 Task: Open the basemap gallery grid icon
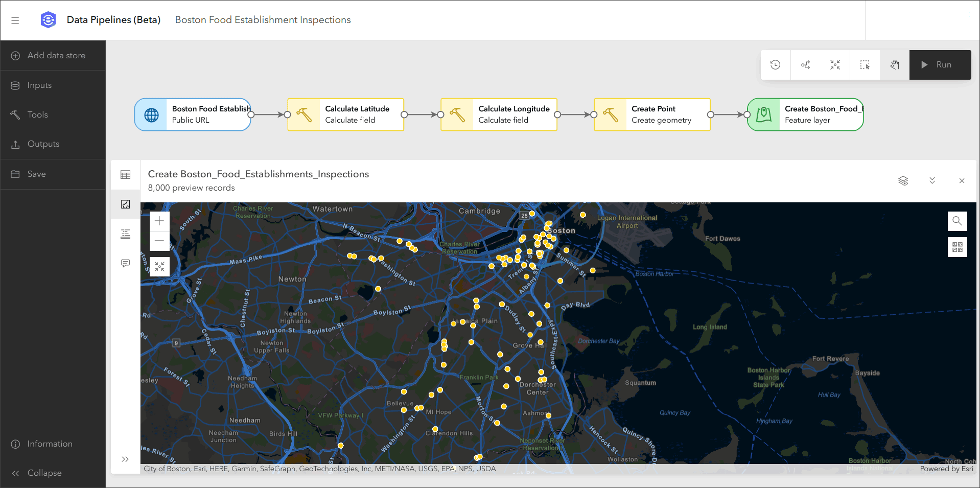pos(957,247)
